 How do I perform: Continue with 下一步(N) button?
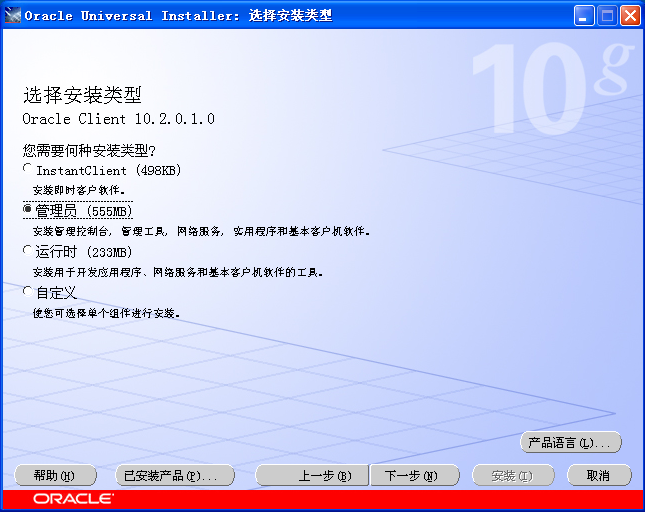415,476
